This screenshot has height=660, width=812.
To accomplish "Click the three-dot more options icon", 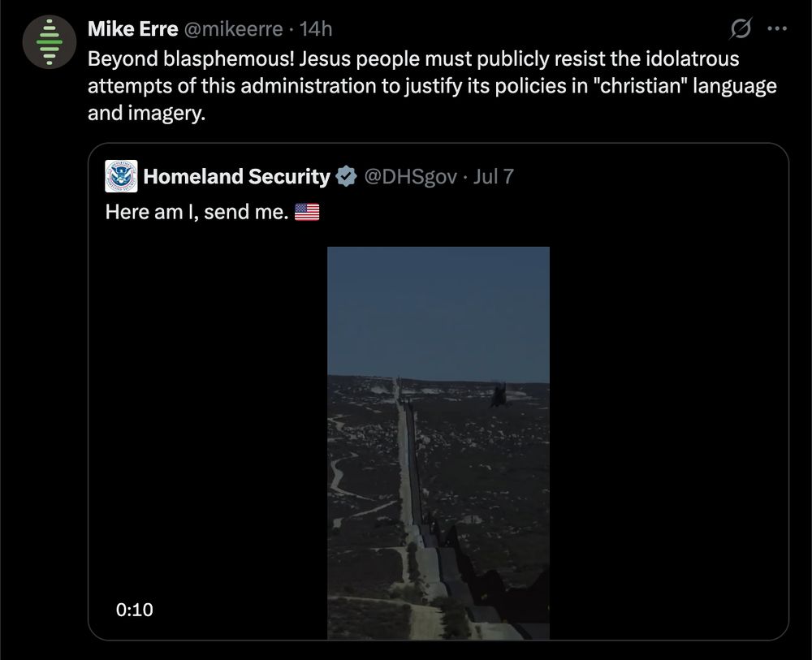I will point(777,27).
